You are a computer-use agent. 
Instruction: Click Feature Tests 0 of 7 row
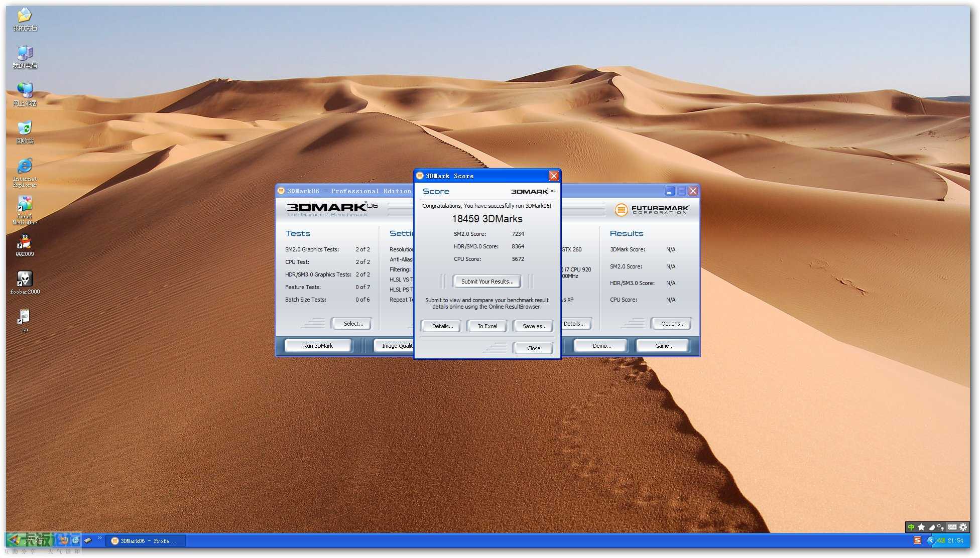tap(327, 287)
